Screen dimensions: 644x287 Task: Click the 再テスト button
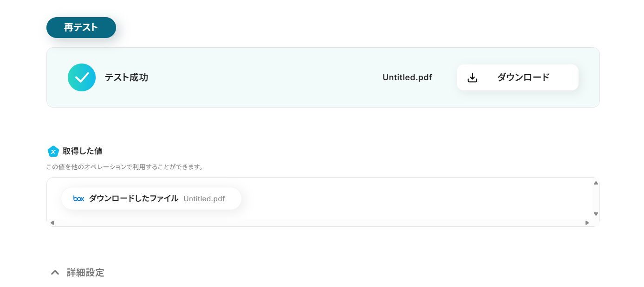point(81,28)
